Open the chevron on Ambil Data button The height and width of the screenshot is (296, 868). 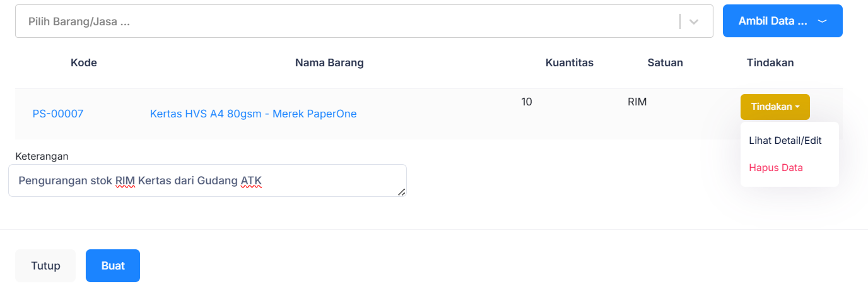tap(822, 21)
